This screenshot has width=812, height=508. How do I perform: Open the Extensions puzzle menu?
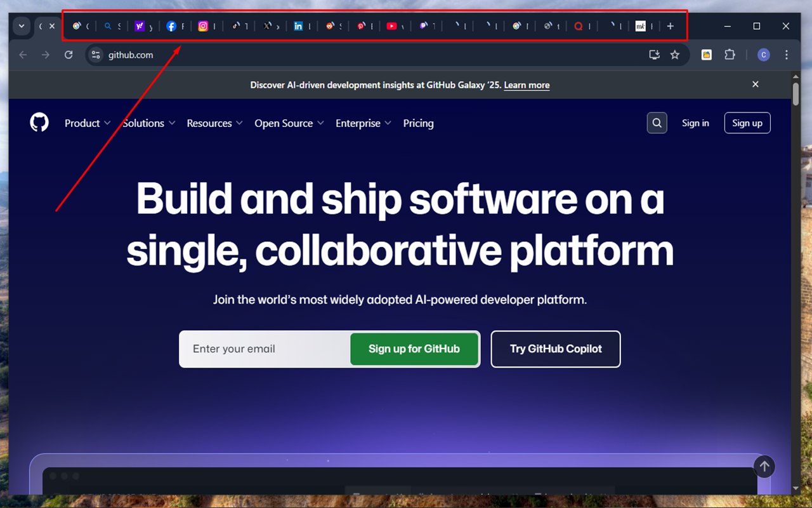click(730, 55)
